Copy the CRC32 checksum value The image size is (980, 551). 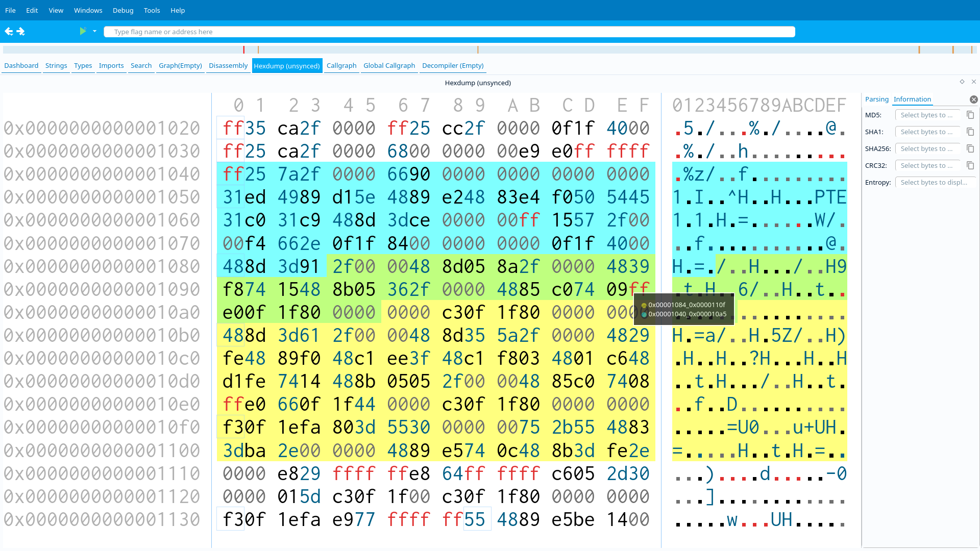coord(970,166)
